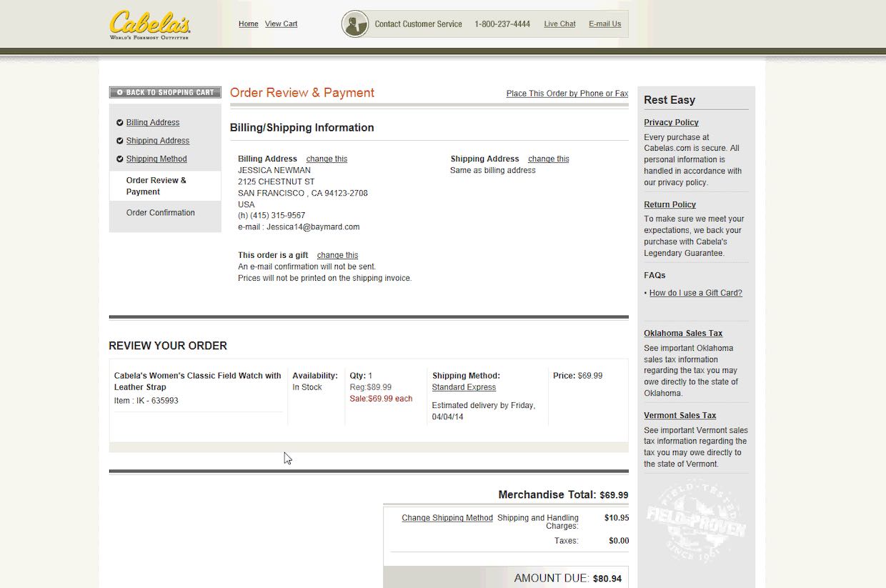Click the Change Shipping Method link
Screen dimensions: 886x588
(x=447, y=517)
